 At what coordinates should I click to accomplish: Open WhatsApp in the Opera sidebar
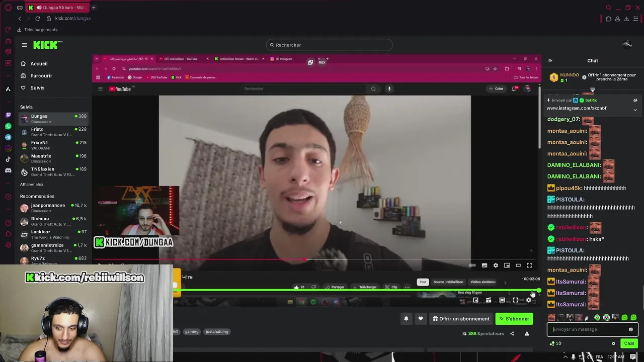[x=8, y=126]
